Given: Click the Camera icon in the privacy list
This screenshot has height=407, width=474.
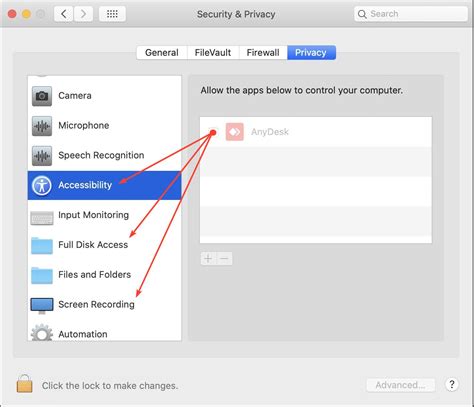Looking at the screenshot, I should pyautogui.click(x=42, y=96).
